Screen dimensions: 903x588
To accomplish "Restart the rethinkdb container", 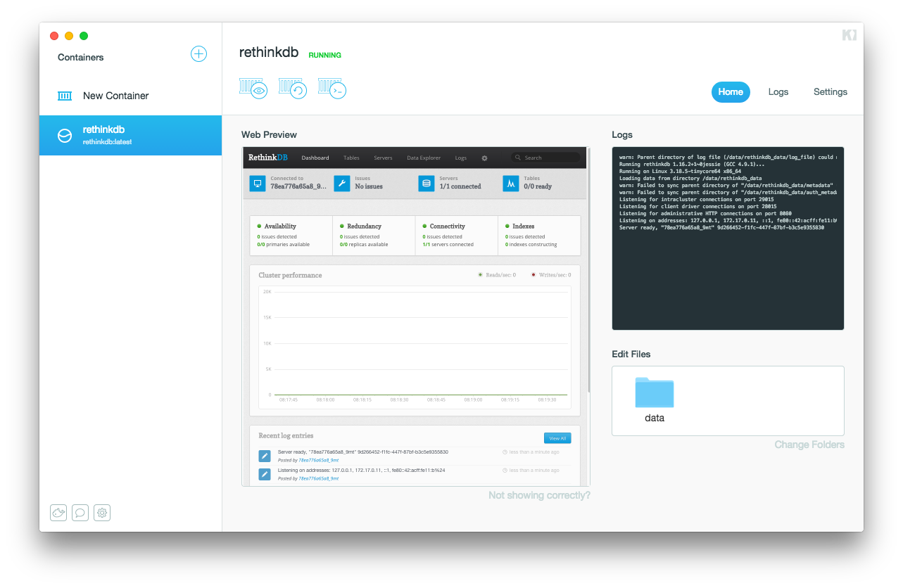I will tap(293, 89).
